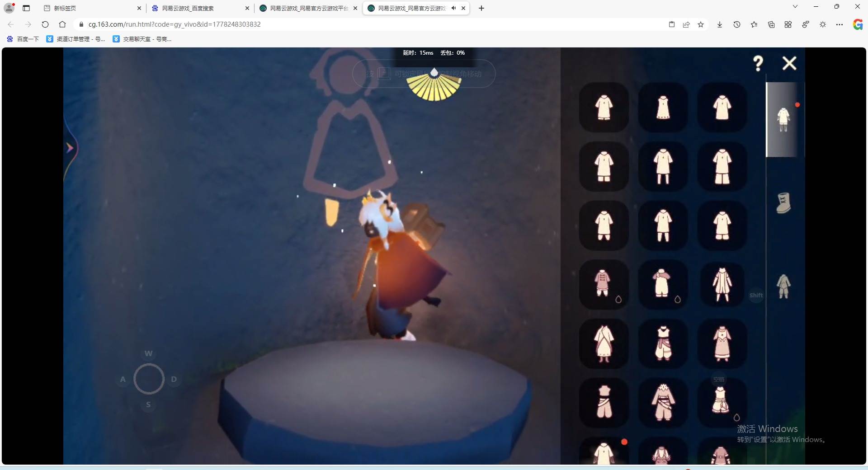868x470 pixels.
Task: Switch to the 新标签页 tab
Action: point(93,8)
